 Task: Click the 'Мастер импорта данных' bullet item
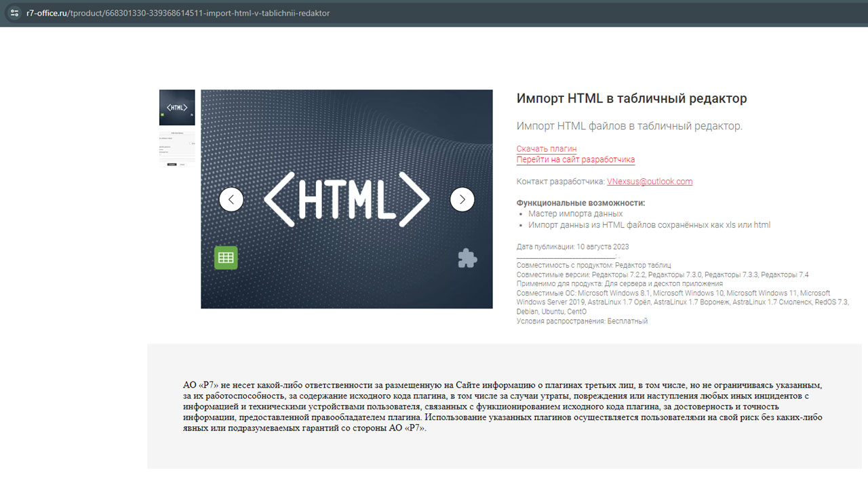(x=575, y=213)
